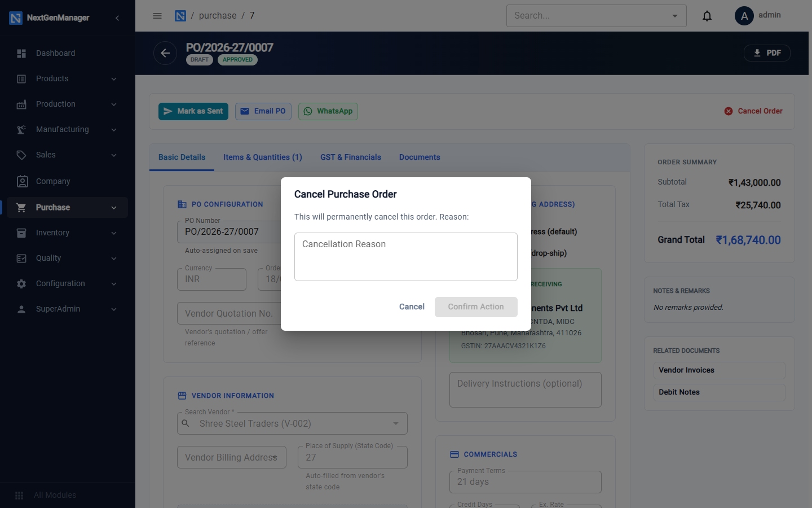Click the NextGenManager logo icon
The height and width of the screenshot is (508, 812).
[x=16, y=18]
